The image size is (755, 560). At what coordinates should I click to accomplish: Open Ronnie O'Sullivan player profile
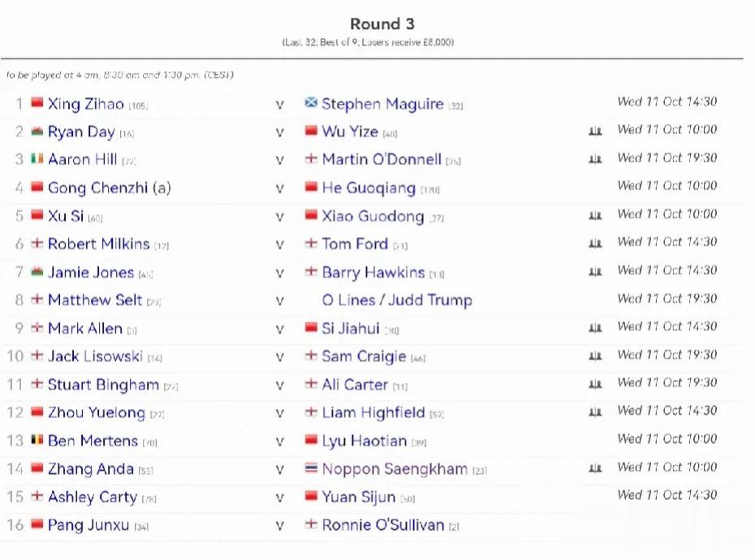point(383,525)
